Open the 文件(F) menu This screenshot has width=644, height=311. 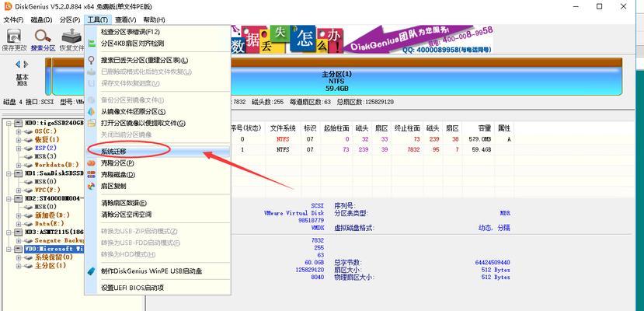tap(13, 19)
